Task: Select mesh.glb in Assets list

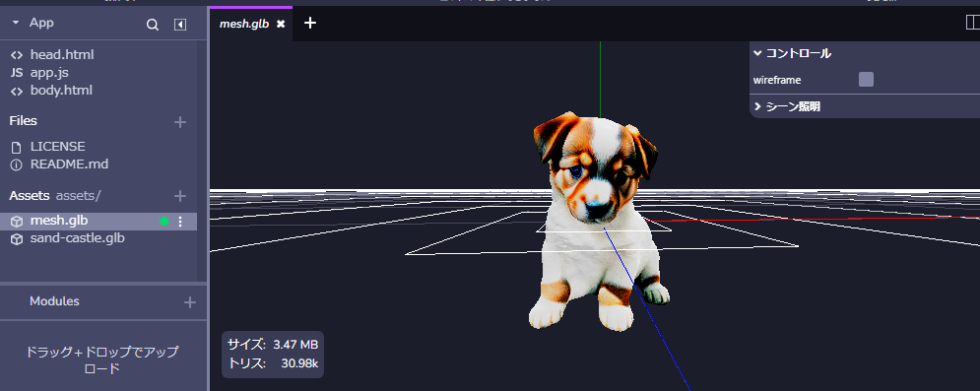Action: pyautogui.click(x=98, y=222)
